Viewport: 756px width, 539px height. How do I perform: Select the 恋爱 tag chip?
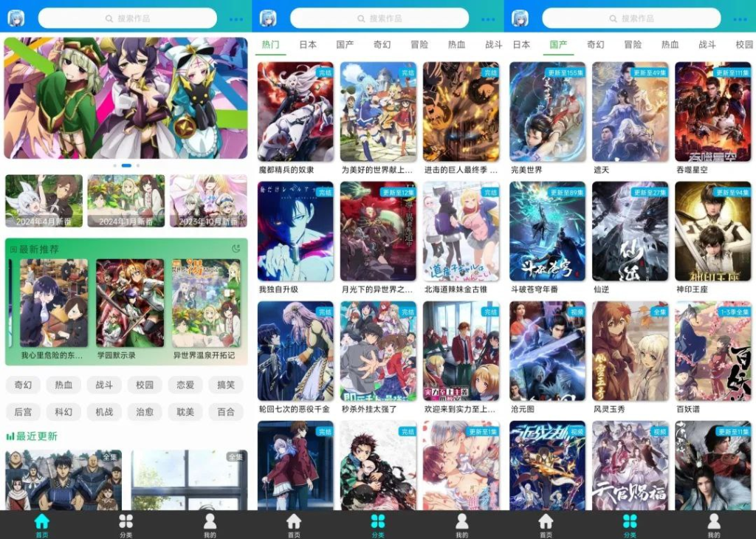click(x=185, y=385)
